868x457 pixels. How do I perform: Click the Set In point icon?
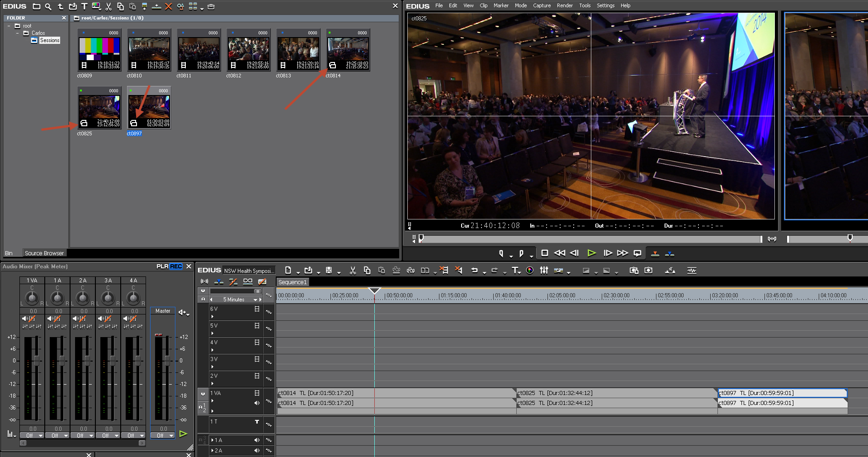[x=501, y=253]
